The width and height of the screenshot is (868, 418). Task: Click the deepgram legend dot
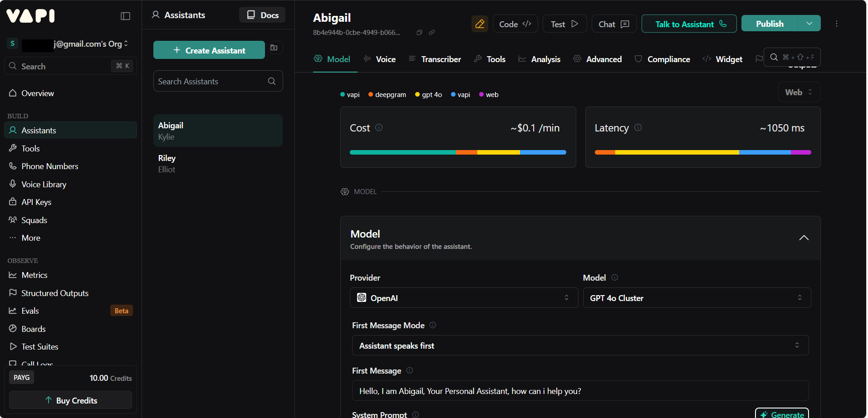click(x=371, y=94)
